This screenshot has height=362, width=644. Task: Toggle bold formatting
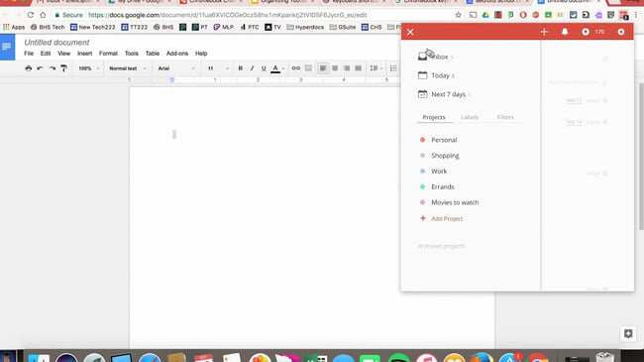click(x=241, y=68)
